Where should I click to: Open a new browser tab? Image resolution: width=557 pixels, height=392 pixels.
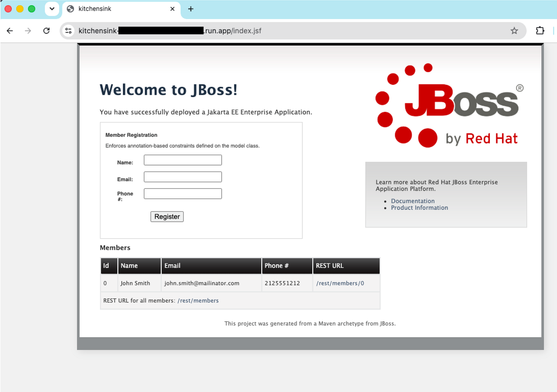(191, 9)
